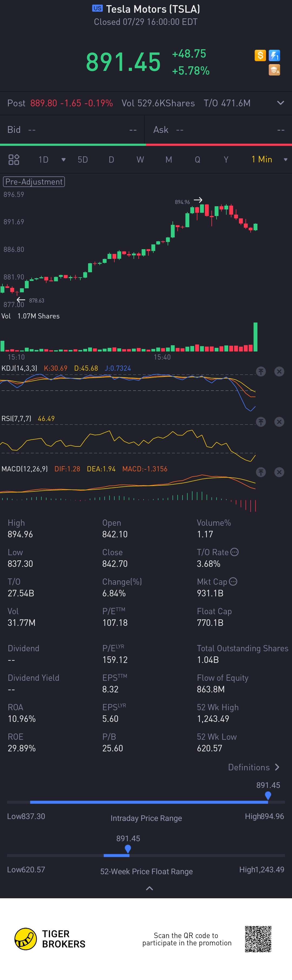Viewport: 292px width, 980px height.
Task: Tap the orange dollar sign icon
Action: tap(260, 55)
